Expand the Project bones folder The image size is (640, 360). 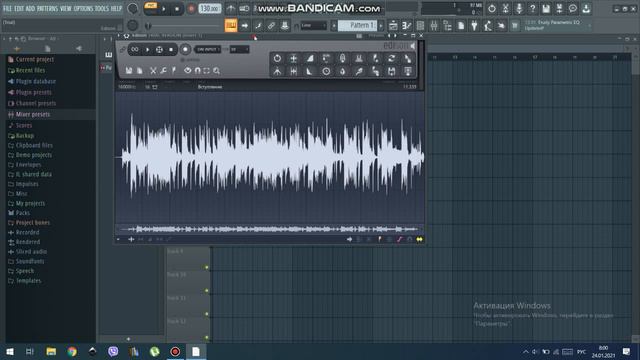pos(32,222)
